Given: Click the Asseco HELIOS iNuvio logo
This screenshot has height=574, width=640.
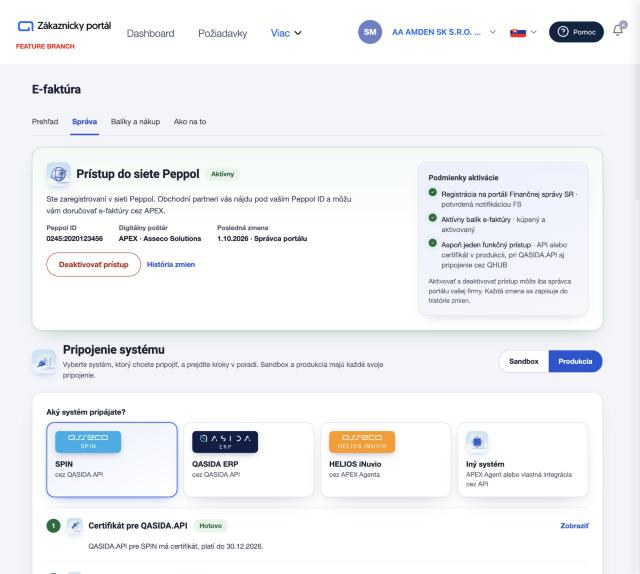Looking at the screenshot, I should click(362, 442).
